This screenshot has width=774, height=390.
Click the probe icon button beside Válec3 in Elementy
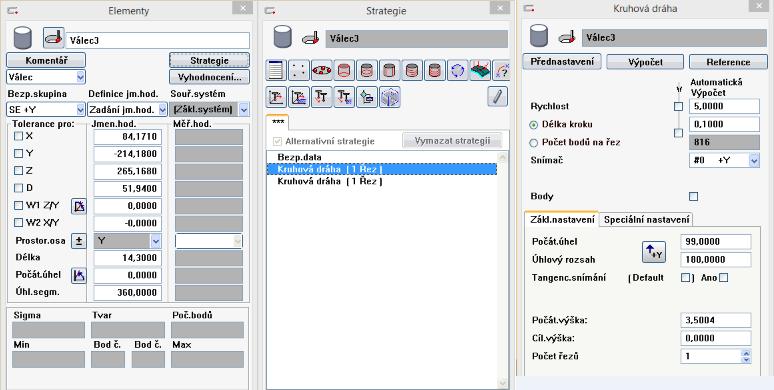coord(54,38)
